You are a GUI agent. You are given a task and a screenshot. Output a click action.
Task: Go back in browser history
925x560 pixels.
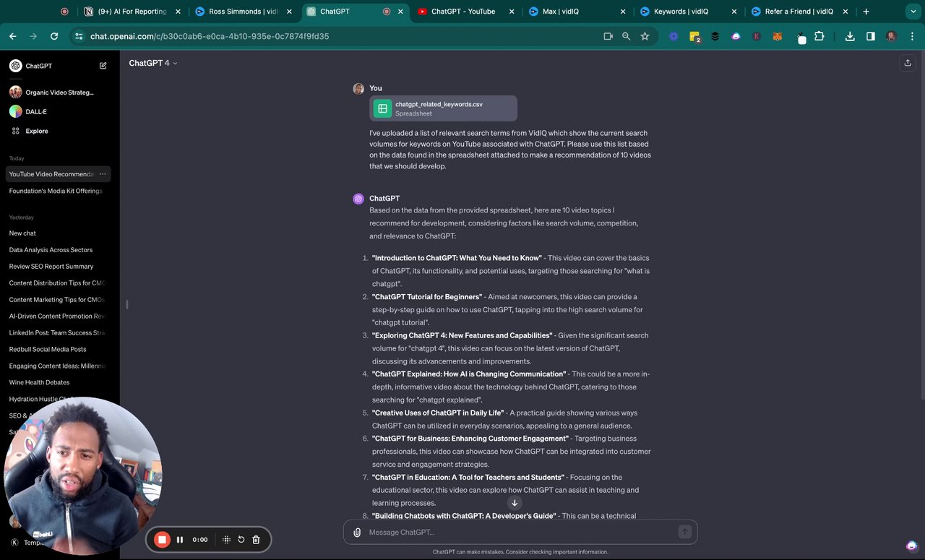13,36
